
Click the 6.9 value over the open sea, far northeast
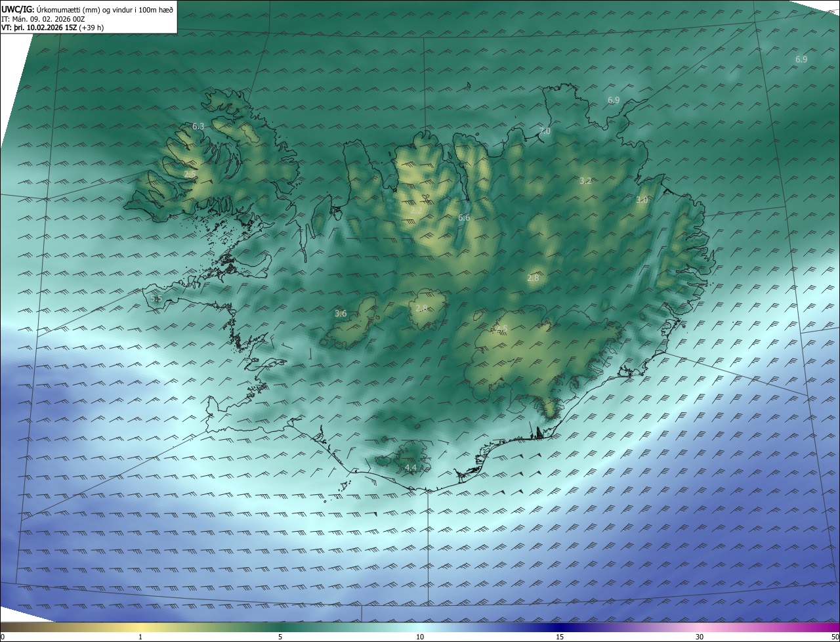click(801, 59)
